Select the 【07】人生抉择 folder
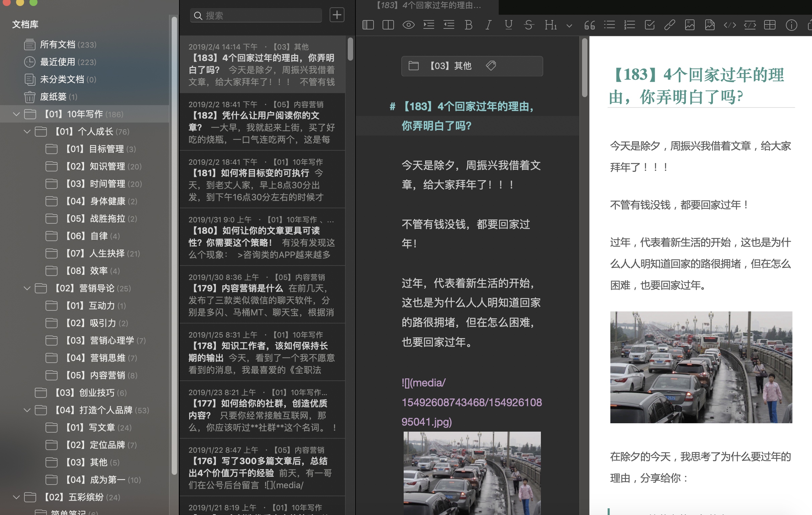Image resolution: width=812 pixels, height=515 pixels. pyautogui.click(x=84, y=253)
